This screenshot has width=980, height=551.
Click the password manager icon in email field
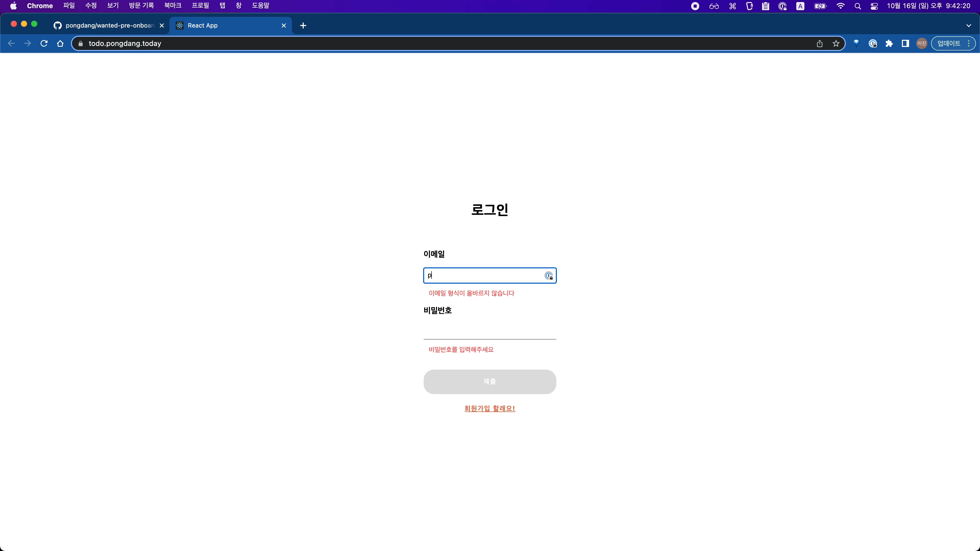(549, 276)
